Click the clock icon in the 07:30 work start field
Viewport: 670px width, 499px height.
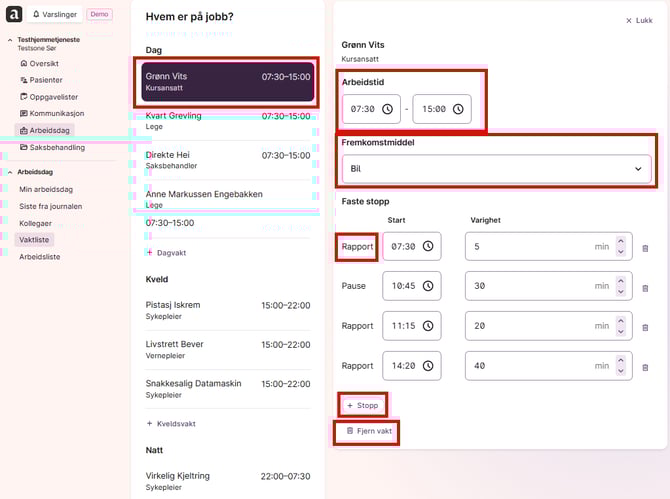[x=387, y=109]
